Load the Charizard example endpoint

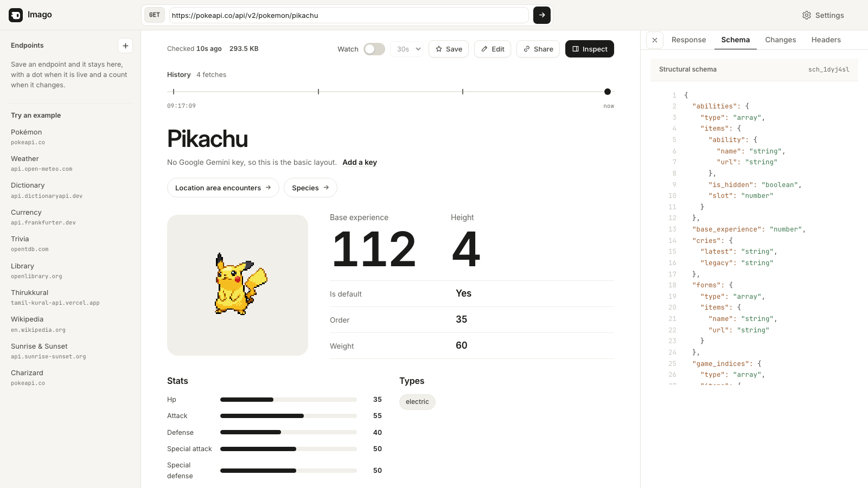coord(71,377)
